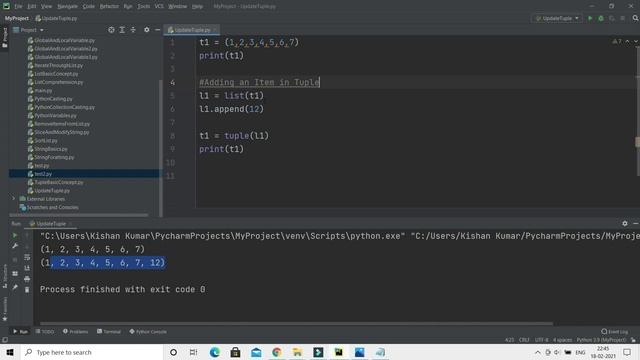
Task: Click UpdateTuple.py breadcrumb in navigation bar
Action: [56, 18]
